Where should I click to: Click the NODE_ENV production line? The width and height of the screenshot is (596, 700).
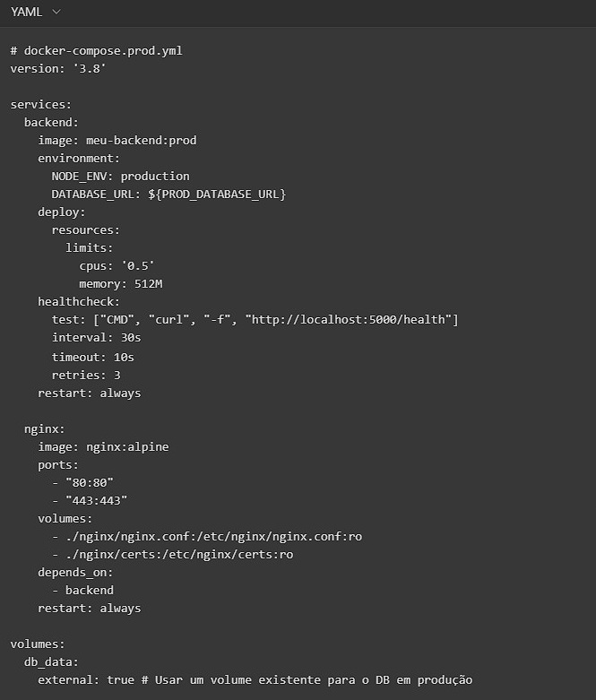pos(120,176)
